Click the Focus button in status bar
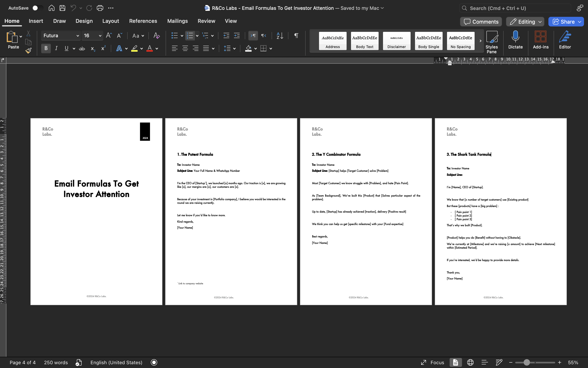The height and width of the screenshot is (368, 588). (432, 362)
